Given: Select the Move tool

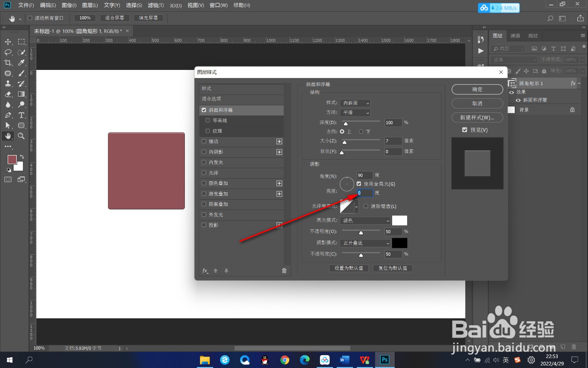Looking at the screenshot, I should [x=8, y=42].
